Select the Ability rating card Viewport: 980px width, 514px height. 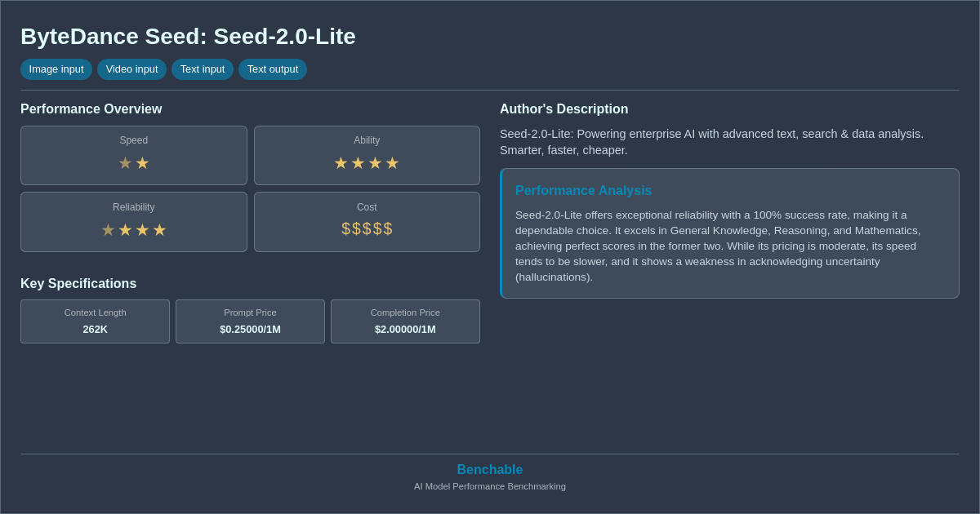coord(367,155)
